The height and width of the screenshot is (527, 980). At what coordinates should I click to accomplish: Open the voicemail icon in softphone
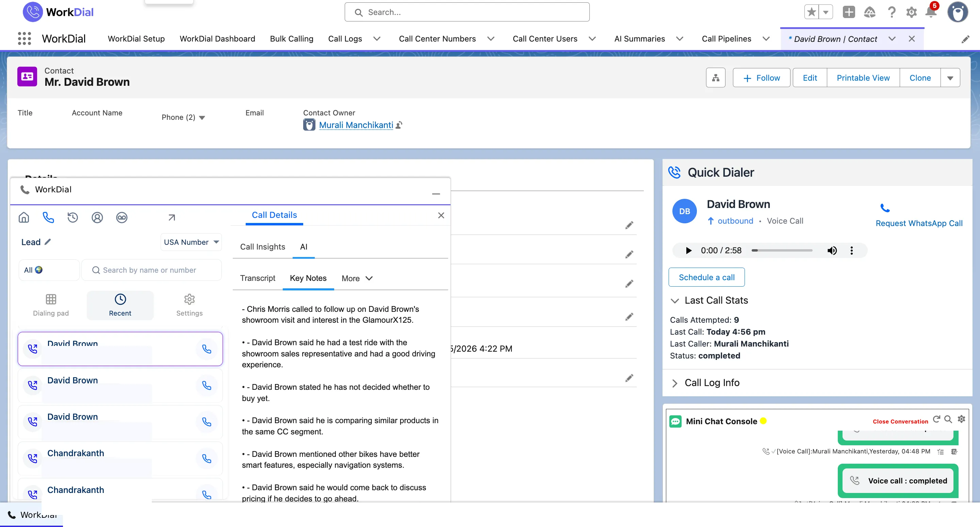[x=122, y=217]
